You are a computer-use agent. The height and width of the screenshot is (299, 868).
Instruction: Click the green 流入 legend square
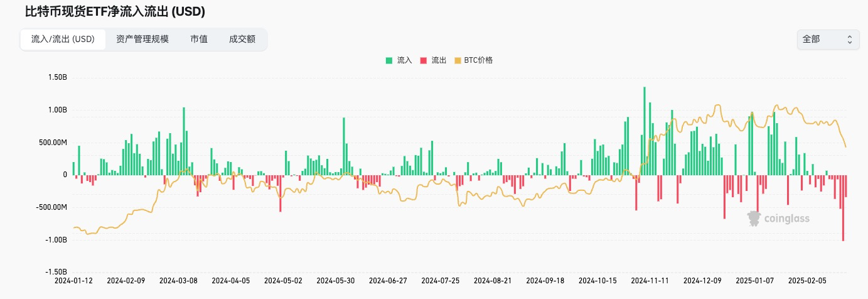(x=389, y=60)
